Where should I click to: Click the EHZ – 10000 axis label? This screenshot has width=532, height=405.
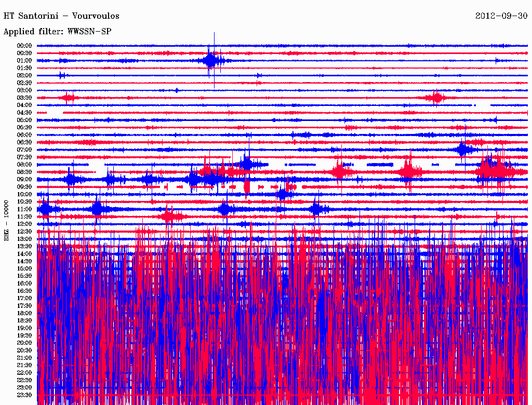[x=6, y=221]
